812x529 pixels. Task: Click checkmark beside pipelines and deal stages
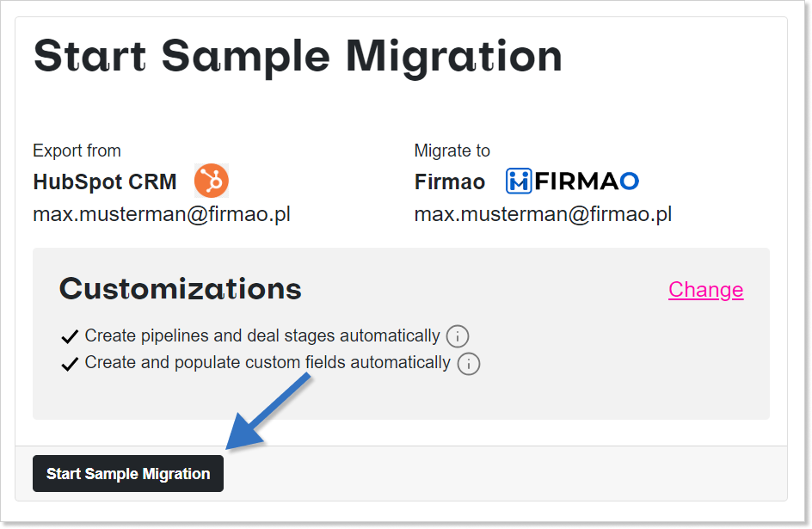(x=70, y=336)
